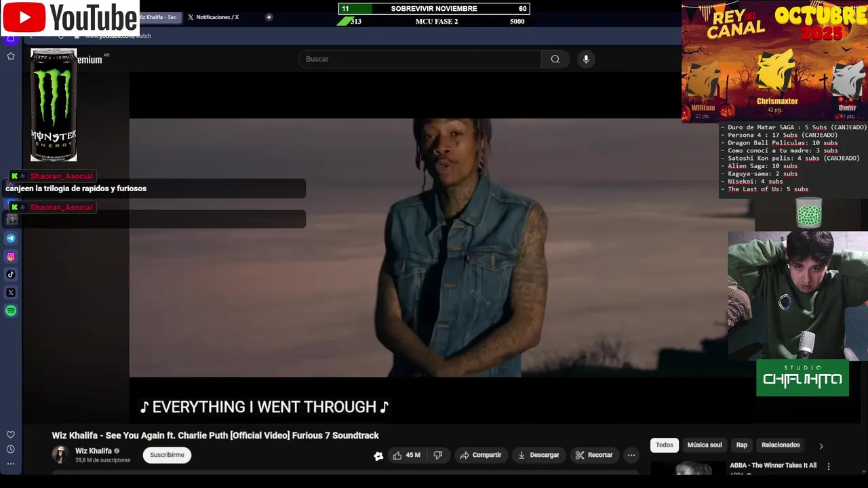Click the Nisekoi: 4 subs line
The image size is (868, 488).
(x=755, y=182)
